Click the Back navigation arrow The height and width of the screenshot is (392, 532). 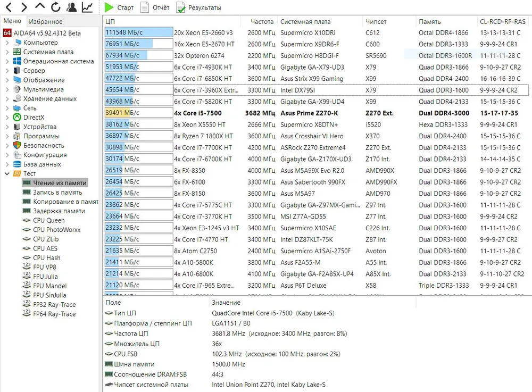pyautogui.click(x=8, y=7)
